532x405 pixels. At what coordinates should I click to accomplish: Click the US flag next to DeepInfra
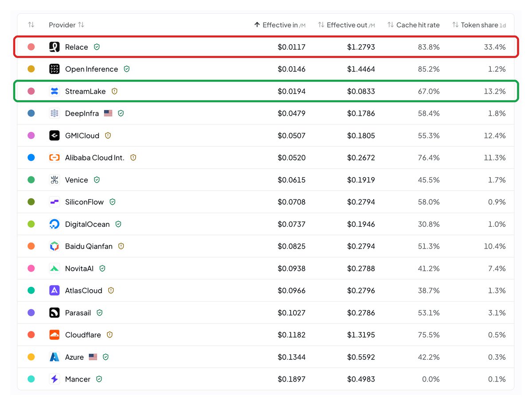108,113
